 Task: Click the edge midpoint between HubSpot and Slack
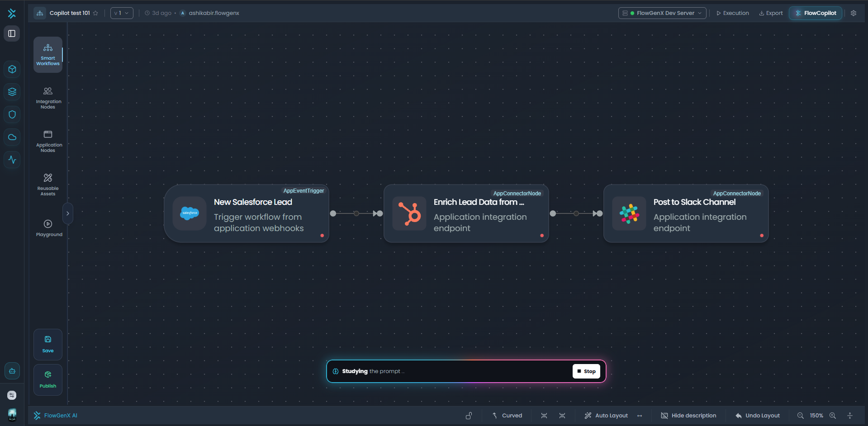point(576,213)
